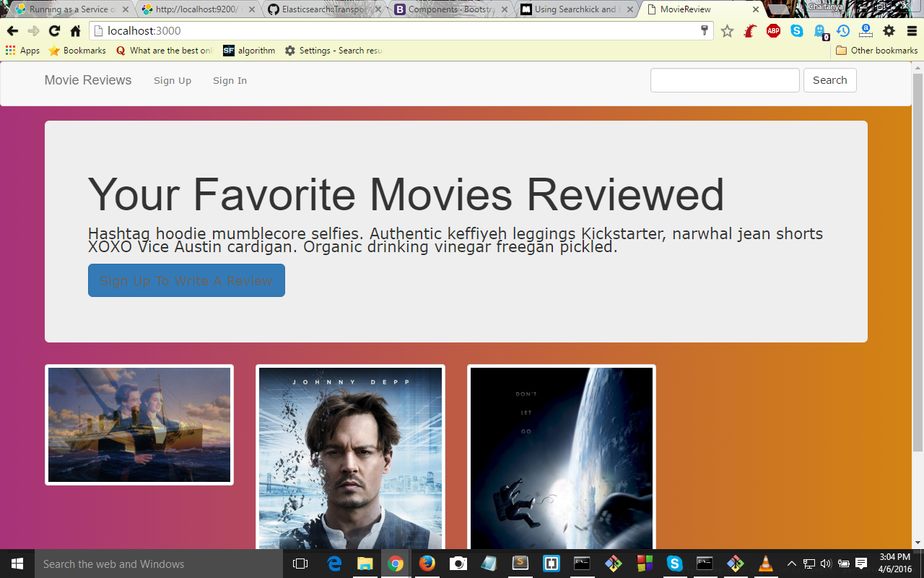Viewport: 924px width, 578px height.
Task: Open Sublime Text from taskbar
Action: tap(520, 564)
